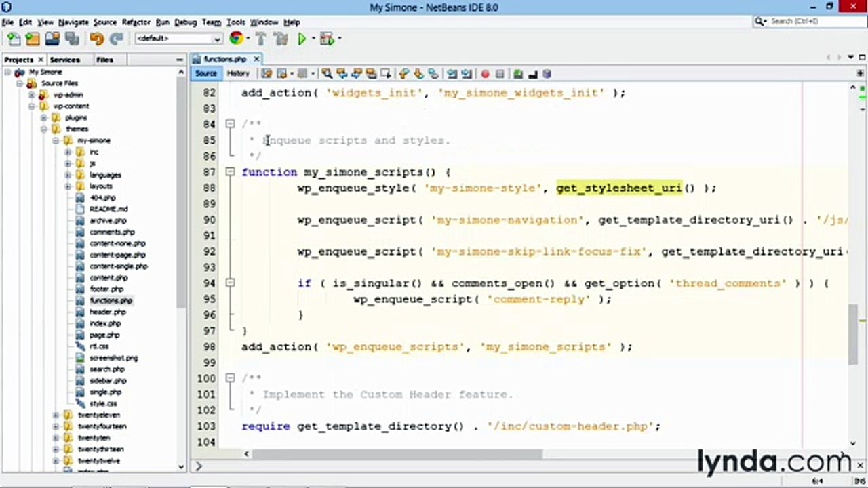Toggle Rectangular Selection icon
Image resolution: width=868 pixels, height=488 pixels.
point(386,74)
